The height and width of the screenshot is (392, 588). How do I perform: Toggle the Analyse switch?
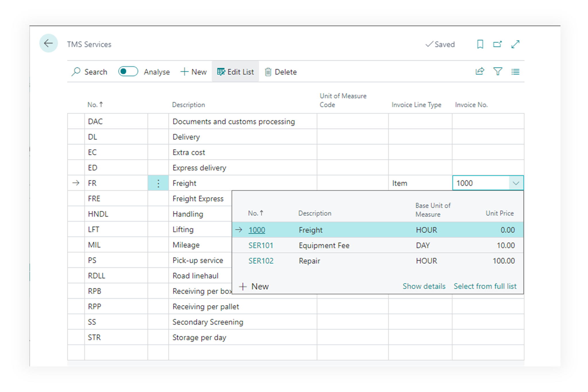(128, 71)
